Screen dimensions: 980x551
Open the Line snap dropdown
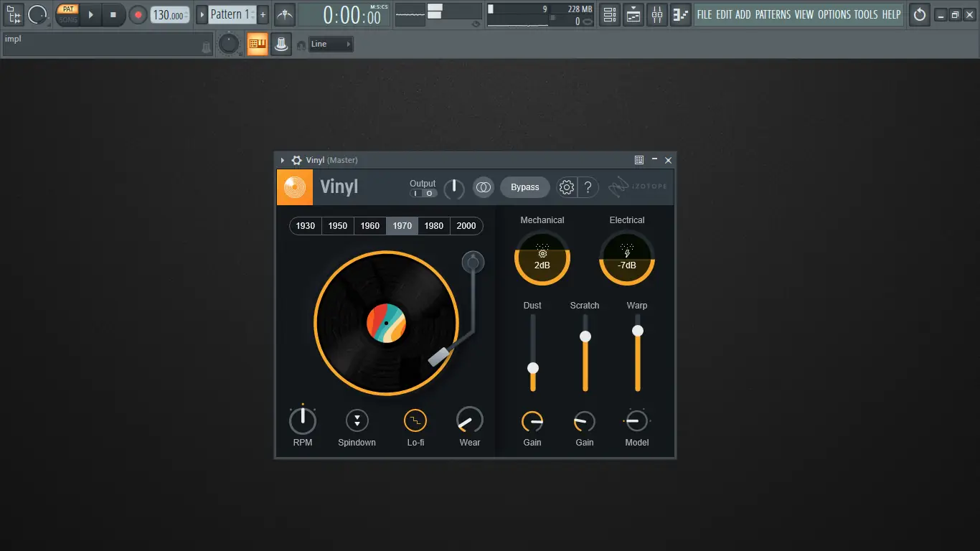coord(331,44)
